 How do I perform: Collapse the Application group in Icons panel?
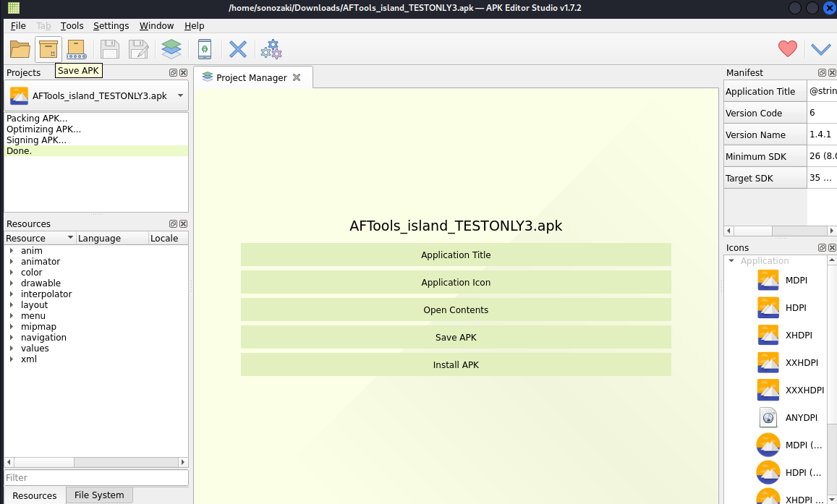coord(731,261)
